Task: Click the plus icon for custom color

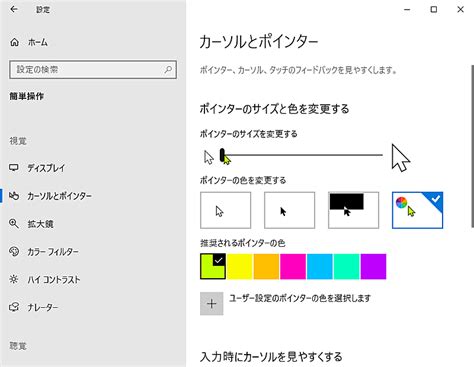Action: 212,304
